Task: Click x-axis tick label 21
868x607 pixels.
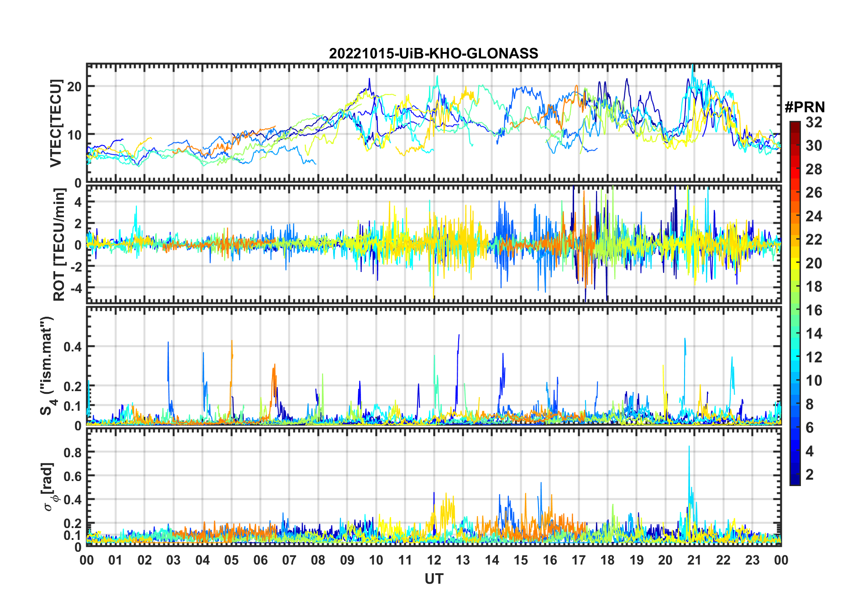Action: (694, 560)
